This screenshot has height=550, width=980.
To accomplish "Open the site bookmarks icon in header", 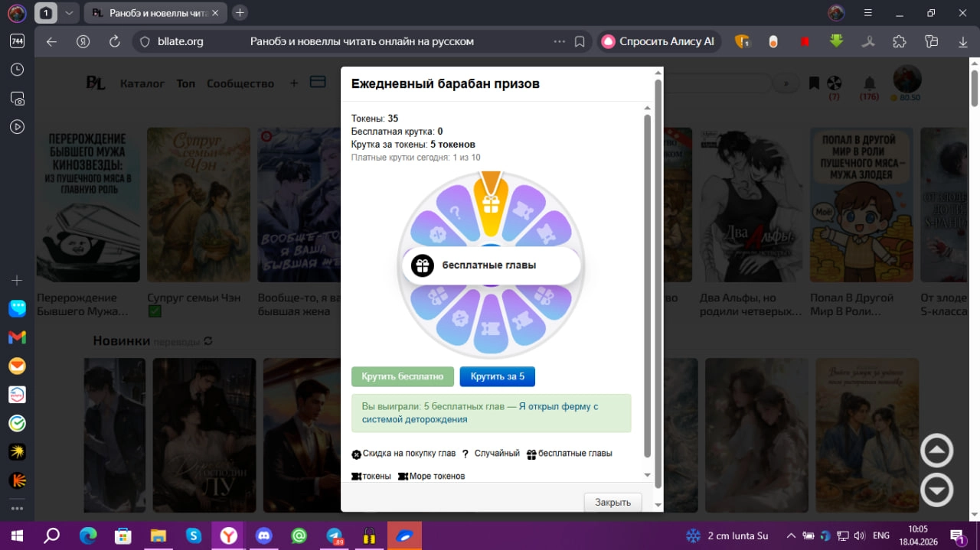I will click(x=814, y=82).
